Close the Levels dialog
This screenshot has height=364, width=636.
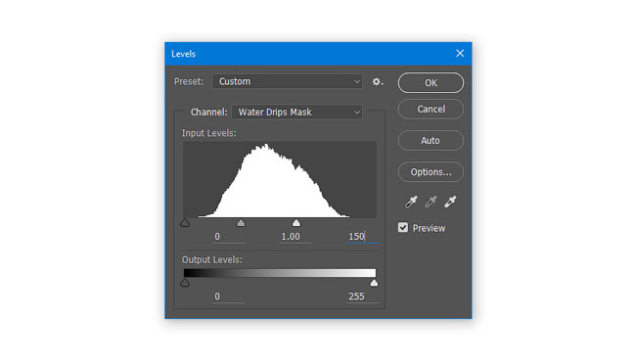tap(460, 53)
